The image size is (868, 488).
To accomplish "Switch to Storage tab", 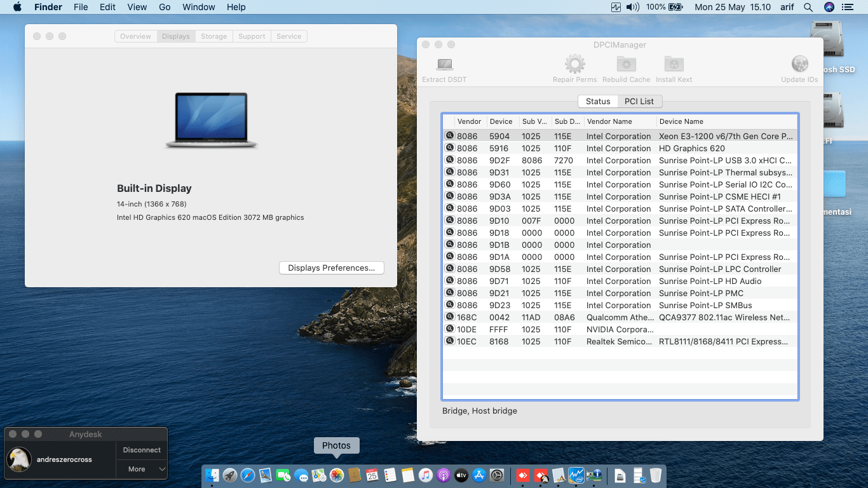I will click(214, 36).
